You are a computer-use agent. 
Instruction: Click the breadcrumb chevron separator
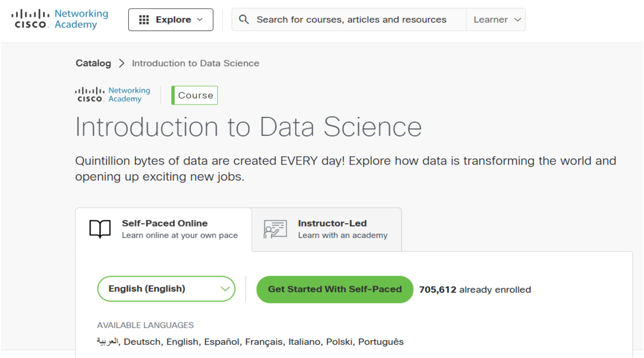pos(122,63)
